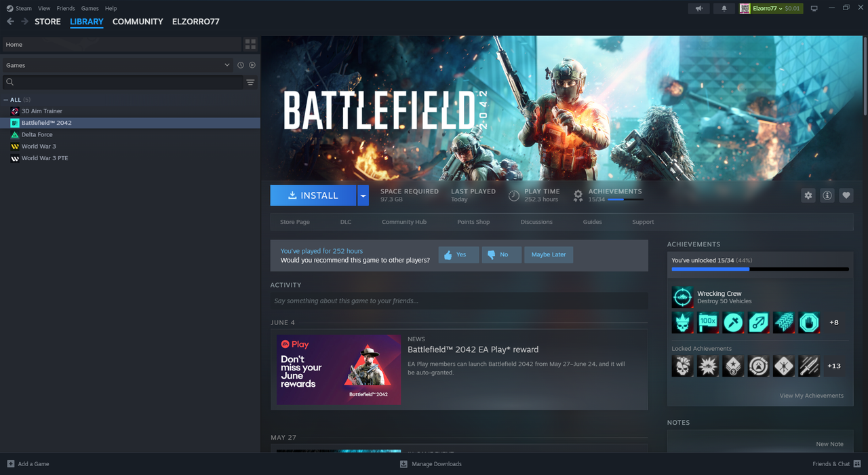
Task: Open the Help menu
Action: click(x=111, y=8)
